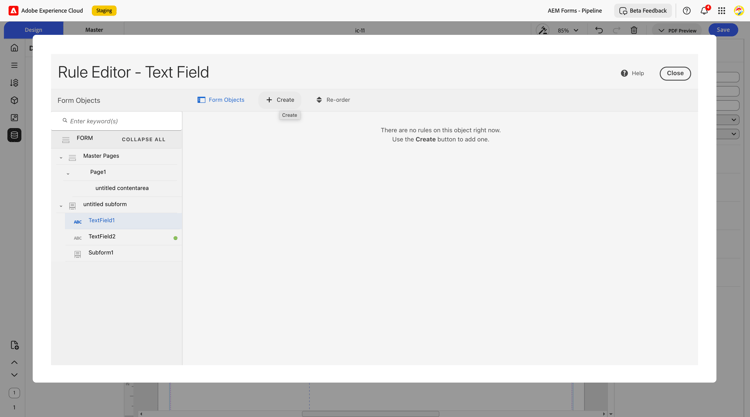Click the home icon in left sidebar
Viewport: 750px width, 417px height.
tap(14, 48)
